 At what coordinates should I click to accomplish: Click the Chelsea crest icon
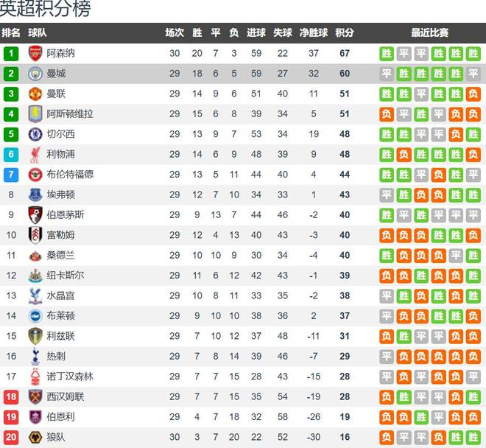[35, 134]
